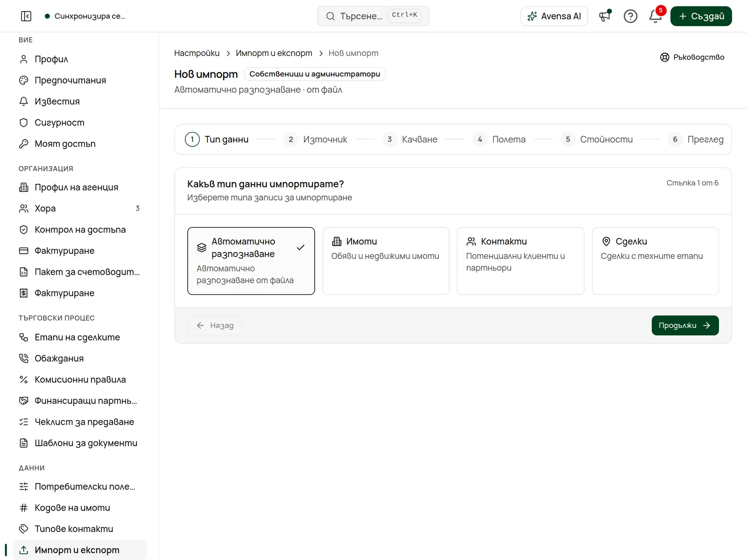
Task: Open Пакет за счетоводител sidebar item
Action: (x=79, y=272)
